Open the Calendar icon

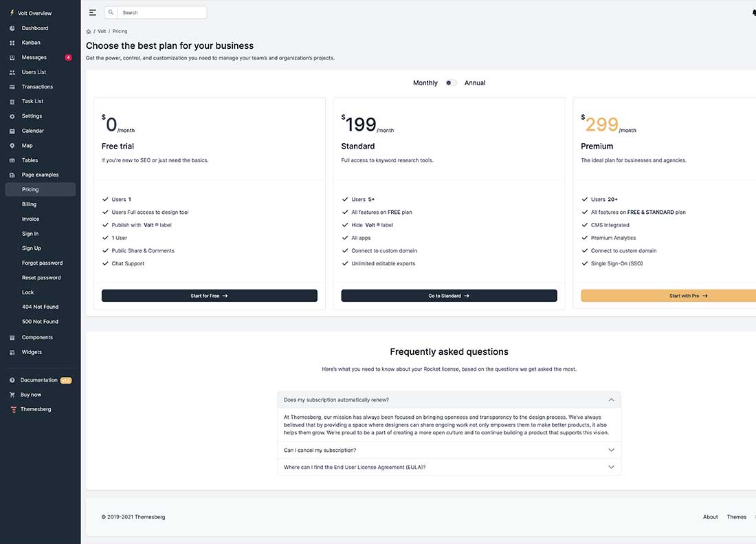(x=14, y=130)
